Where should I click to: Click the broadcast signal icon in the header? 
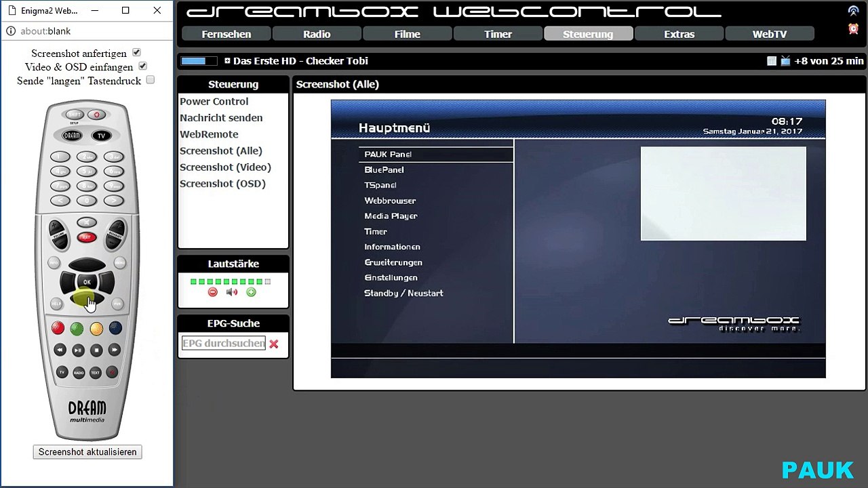click(x=853, y=11)
